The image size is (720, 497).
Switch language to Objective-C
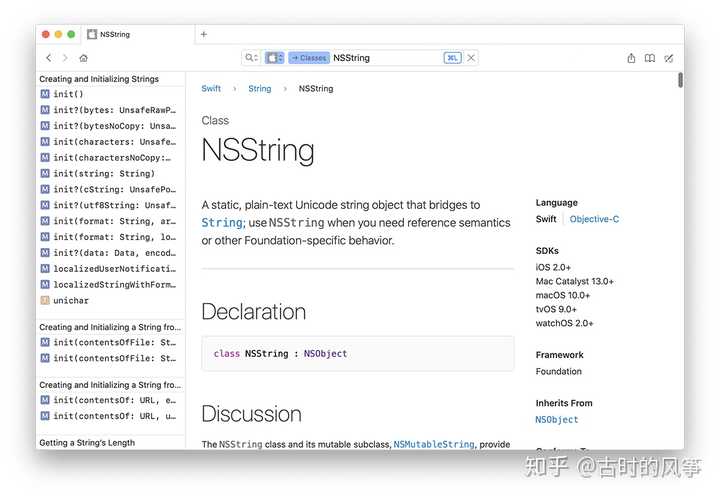[x=594, y=219]
